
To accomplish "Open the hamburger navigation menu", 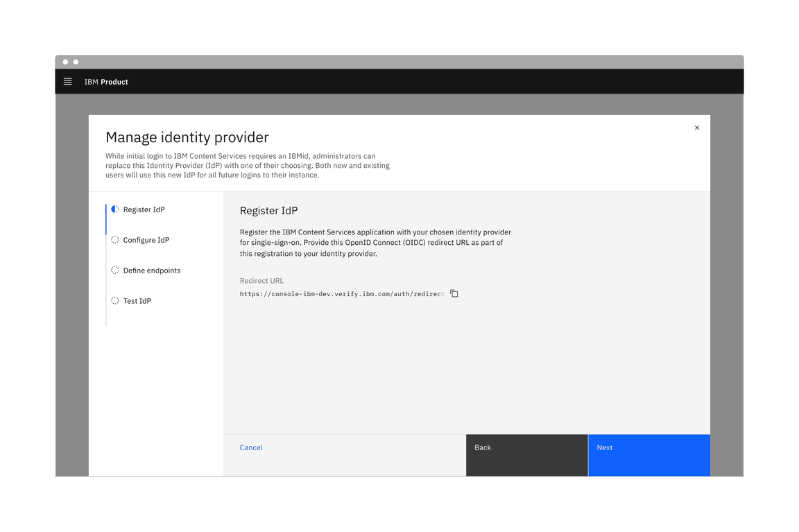I will (68, 82).
